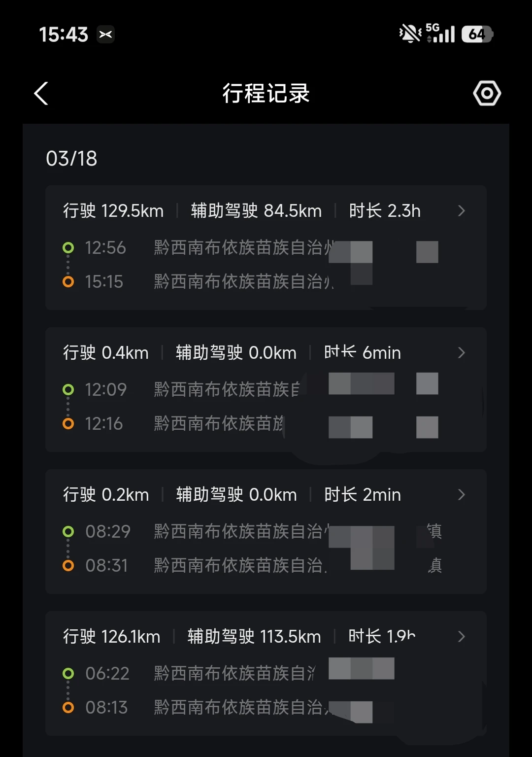Open trip record settings hexagon icon
532x757 pixels.
coord(487,93)
